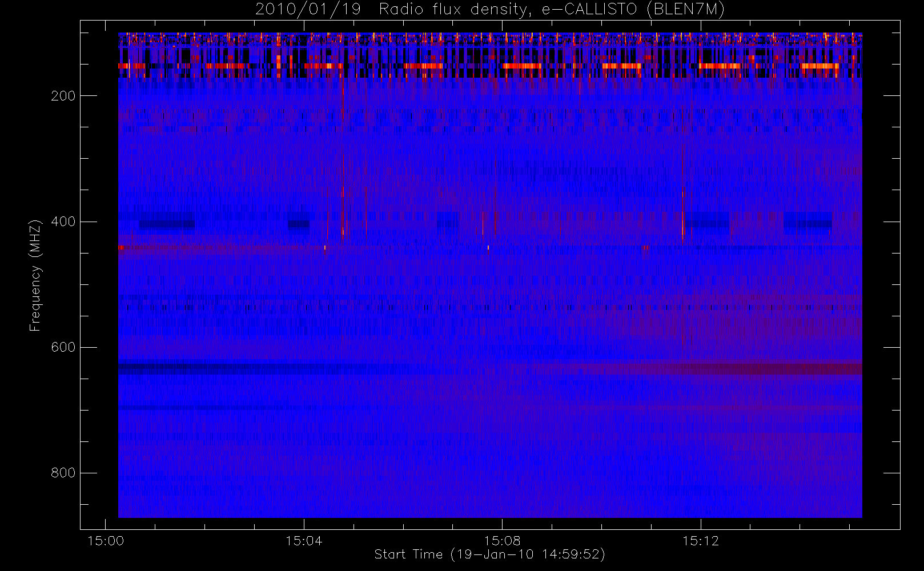Select the 400 frequency tick label

(63, 222)
